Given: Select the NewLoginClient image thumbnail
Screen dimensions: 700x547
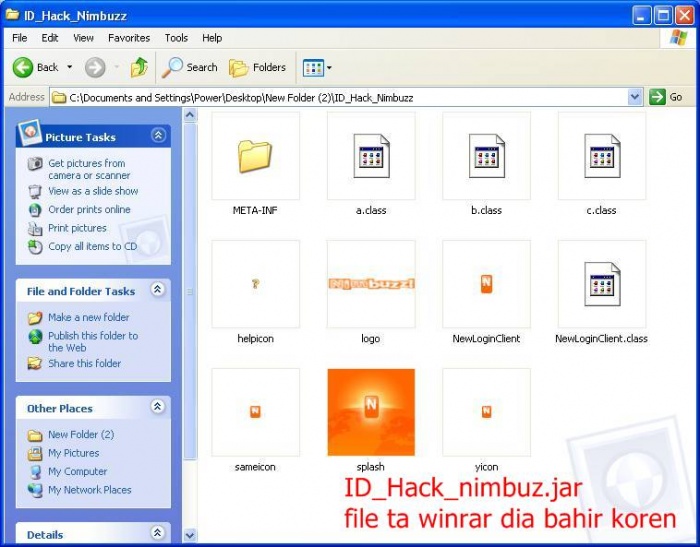Looking at the screenshot, I should tap(486, 284).
